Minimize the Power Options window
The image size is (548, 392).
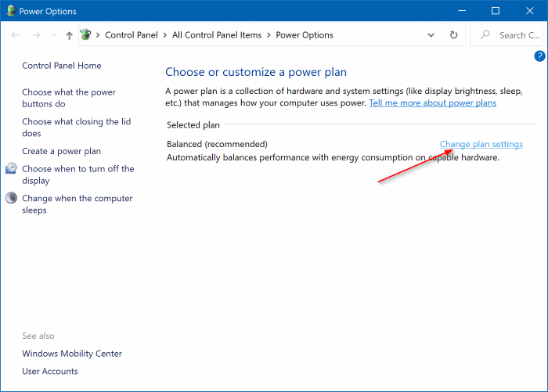tap(462, 11)
